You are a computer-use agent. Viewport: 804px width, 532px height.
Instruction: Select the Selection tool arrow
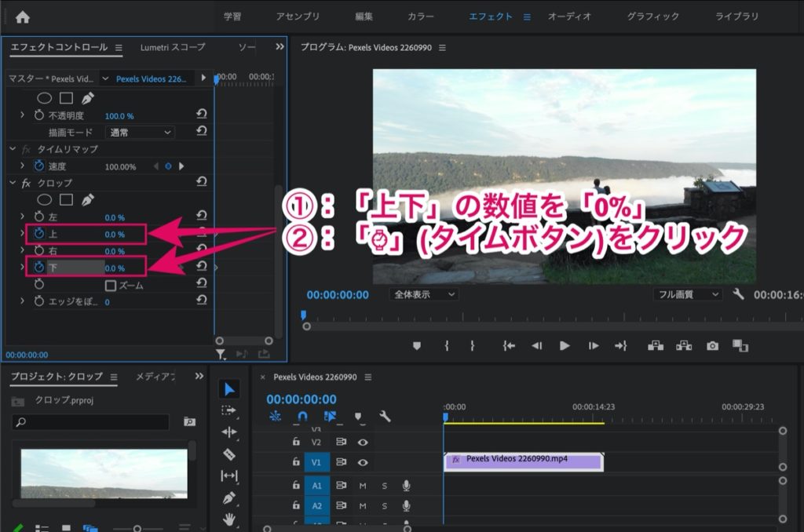(x=229, y=389)
